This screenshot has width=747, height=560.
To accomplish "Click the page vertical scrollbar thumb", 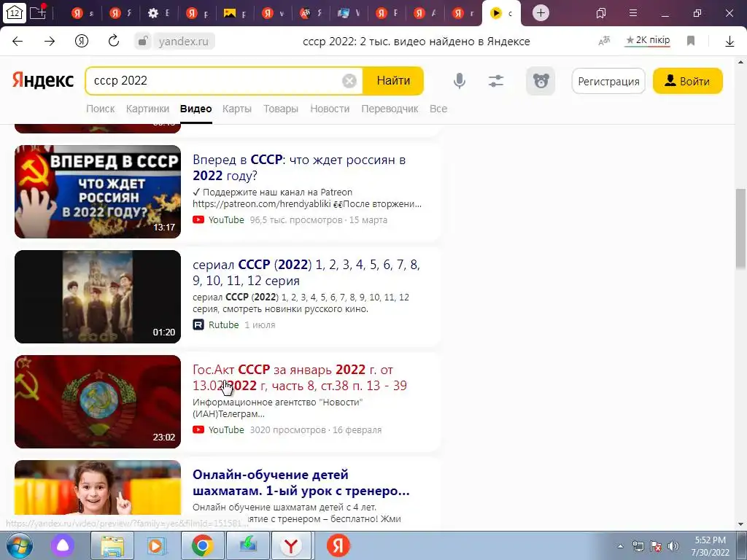I will [741, 228].
